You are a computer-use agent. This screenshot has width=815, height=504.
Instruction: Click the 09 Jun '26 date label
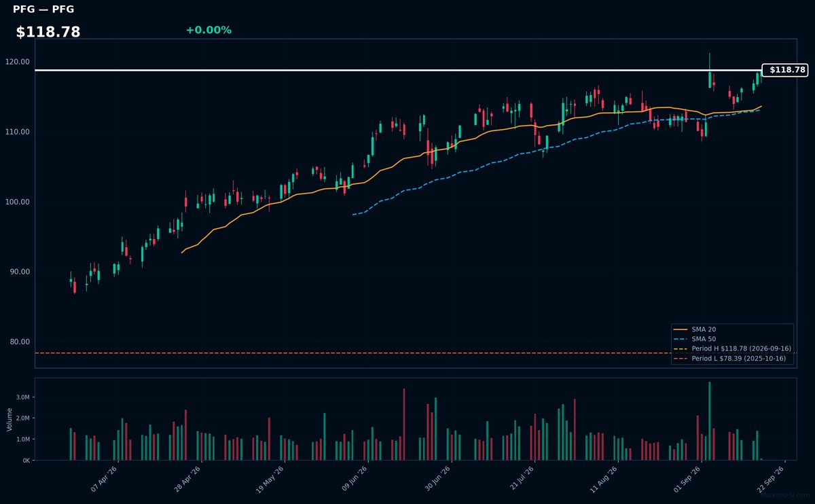[354, 479]
